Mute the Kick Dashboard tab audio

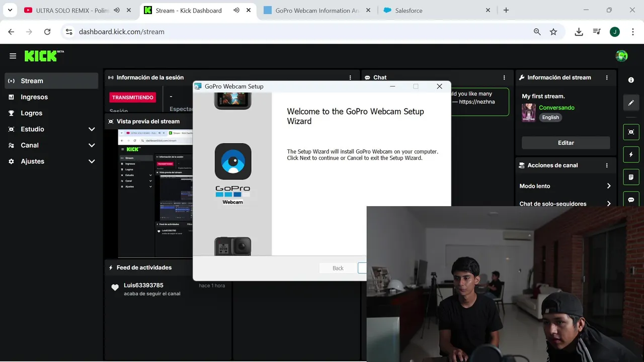click(236, 10)
